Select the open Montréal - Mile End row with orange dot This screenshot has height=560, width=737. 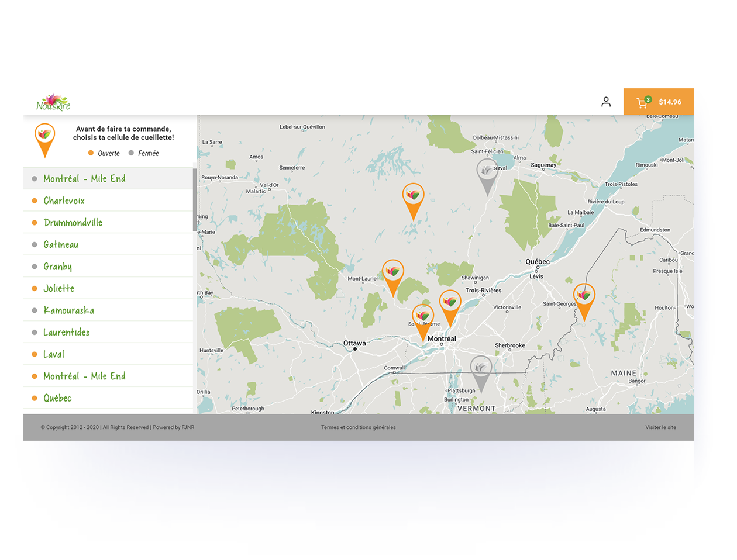[108, 376]
